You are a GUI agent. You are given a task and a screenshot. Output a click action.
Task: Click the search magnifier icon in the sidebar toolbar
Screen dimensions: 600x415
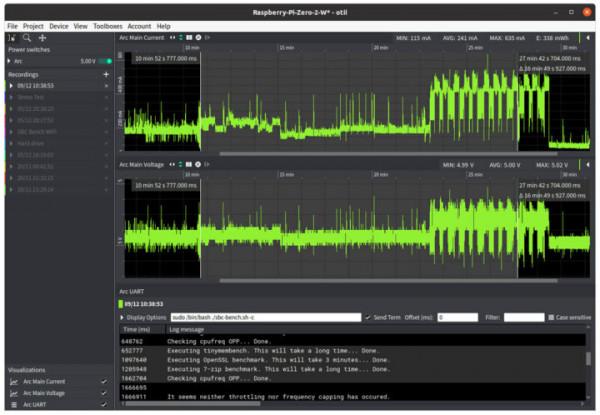(26, 37)
